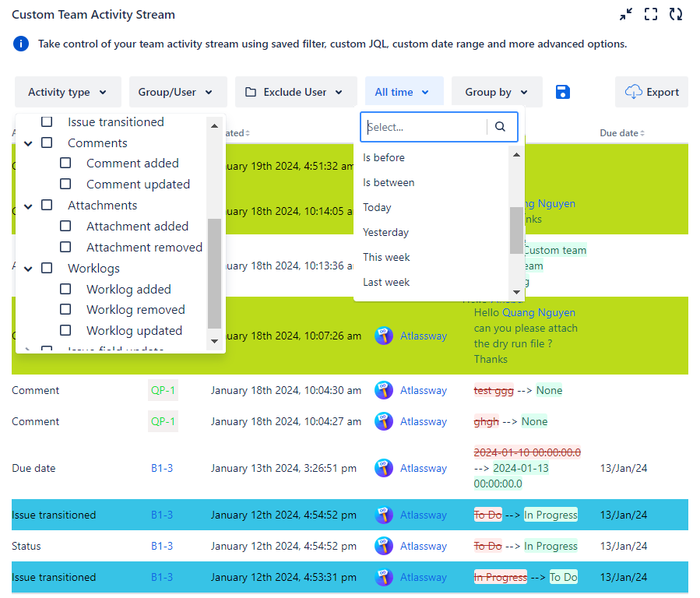The width and height of the screenshot is (700, 598).
Task: Collapse the gadget with the shrink arrows icon
Action: coord(626,14)
